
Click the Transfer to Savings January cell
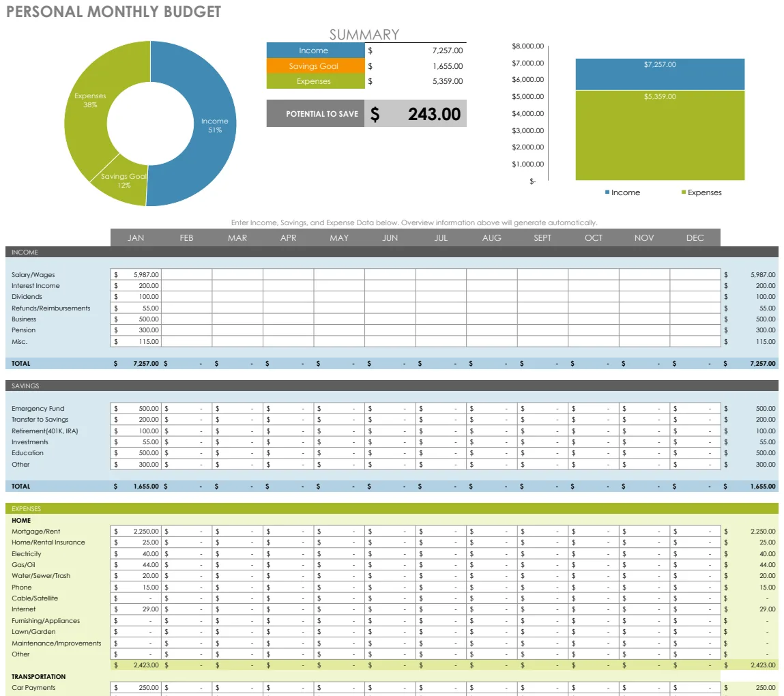tap(136, 420)
